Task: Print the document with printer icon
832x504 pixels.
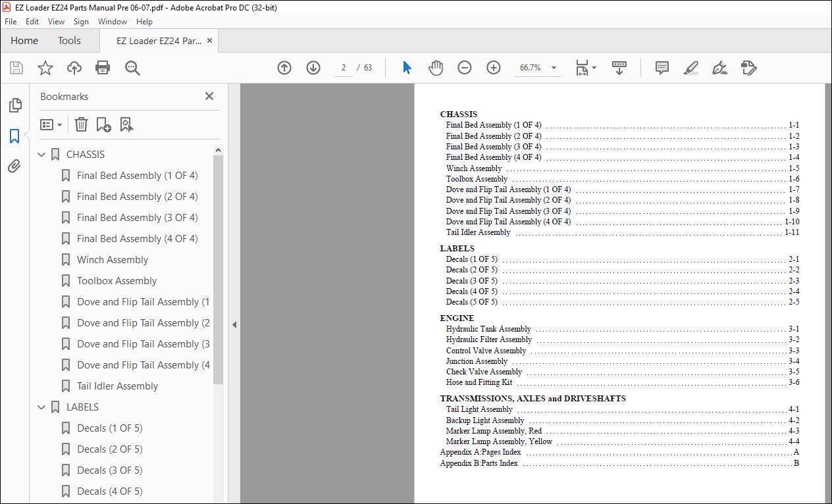Action: point(103,68)
